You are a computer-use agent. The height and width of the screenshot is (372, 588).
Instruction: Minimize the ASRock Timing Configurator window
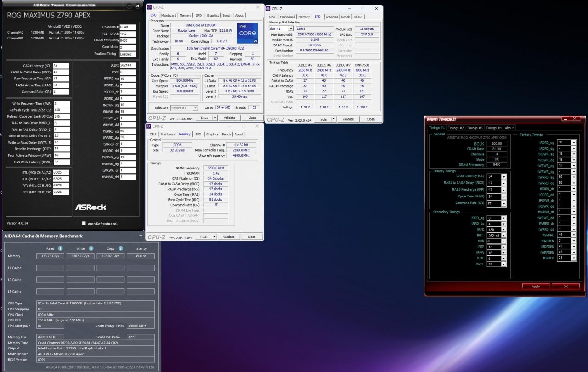coord(130,6)
